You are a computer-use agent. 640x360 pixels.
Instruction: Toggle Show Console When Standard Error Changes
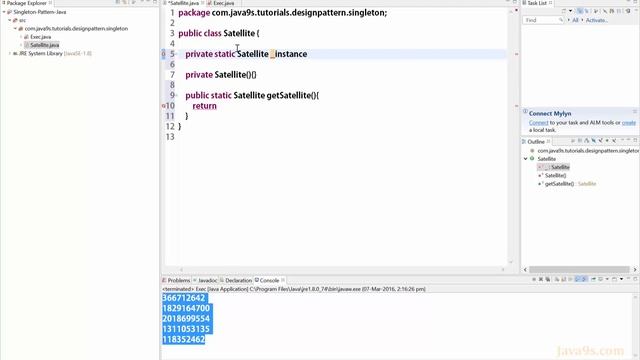coord(584,280)
